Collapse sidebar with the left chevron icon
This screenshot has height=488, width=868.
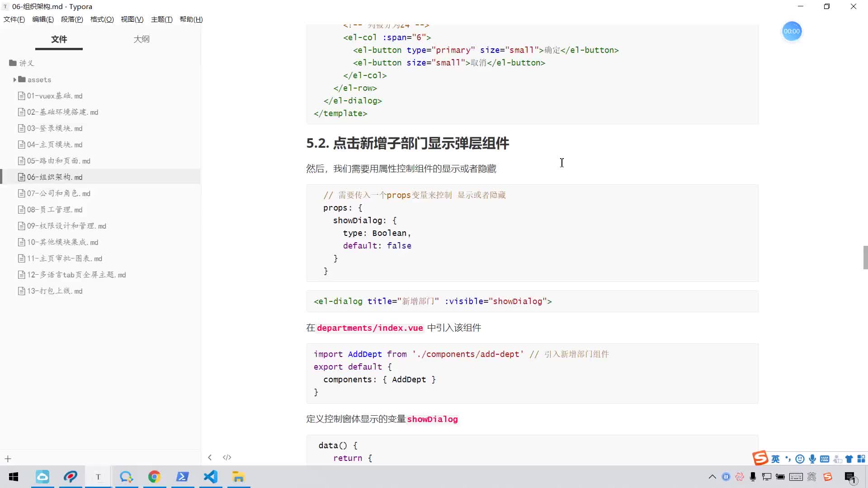[210, 457]
